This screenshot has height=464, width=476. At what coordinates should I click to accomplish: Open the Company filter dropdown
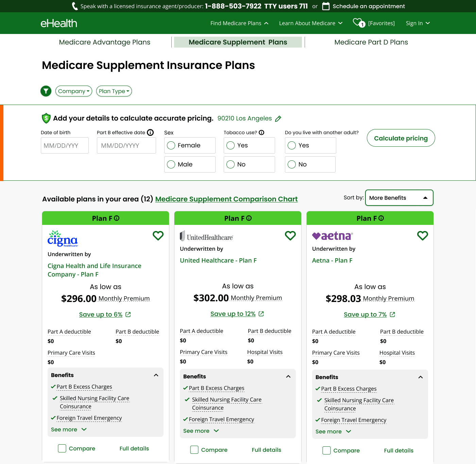click(74, 91)
